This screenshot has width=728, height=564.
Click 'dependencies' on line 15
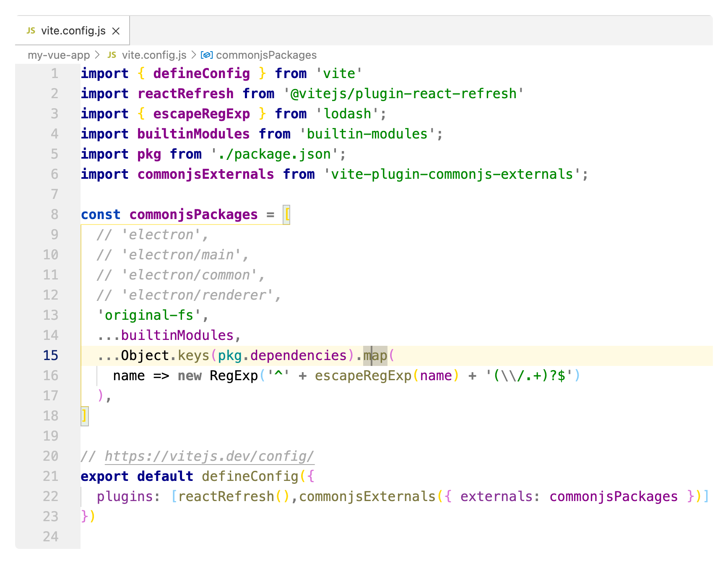pos(299,355)
